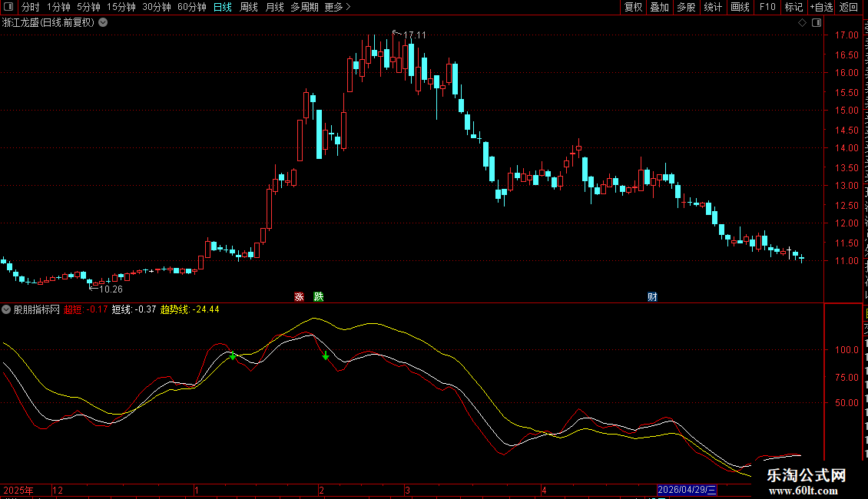
Task: Click the blue 财 financial marker
Action: point(652,297)
